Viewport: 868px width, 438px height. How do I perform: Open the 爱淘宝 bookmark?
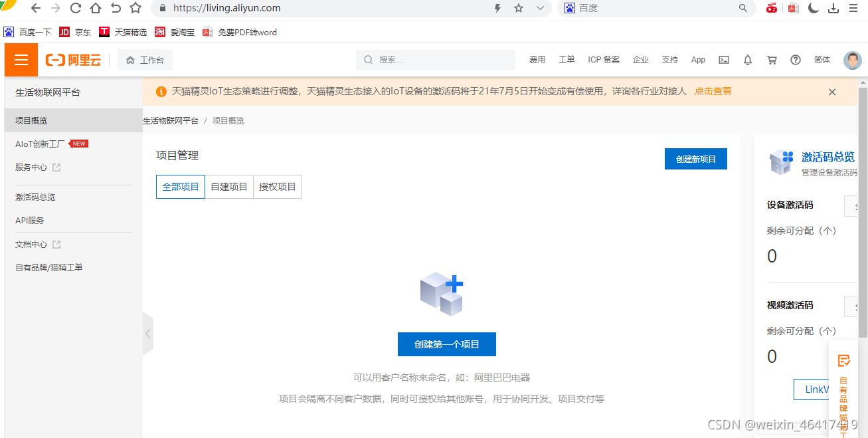click(175, 32)
